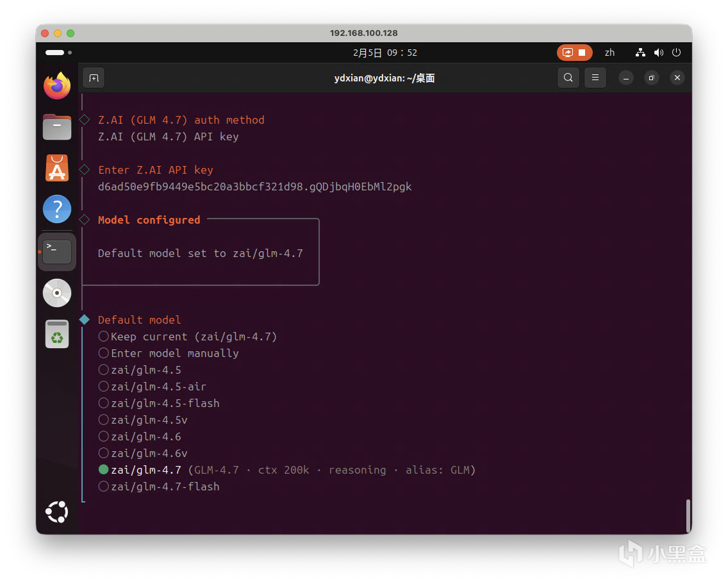
Task: Open the zh input source menu
Action: (x=609, y=53)
